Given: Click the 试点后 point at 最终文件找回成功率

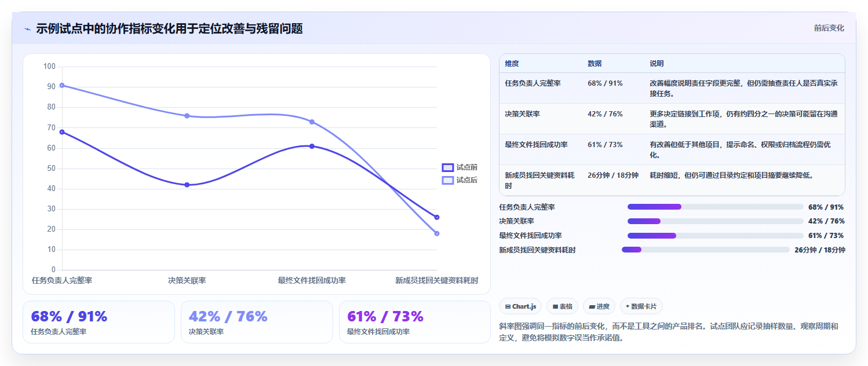Looking at the screenshot, I should 312,122.
